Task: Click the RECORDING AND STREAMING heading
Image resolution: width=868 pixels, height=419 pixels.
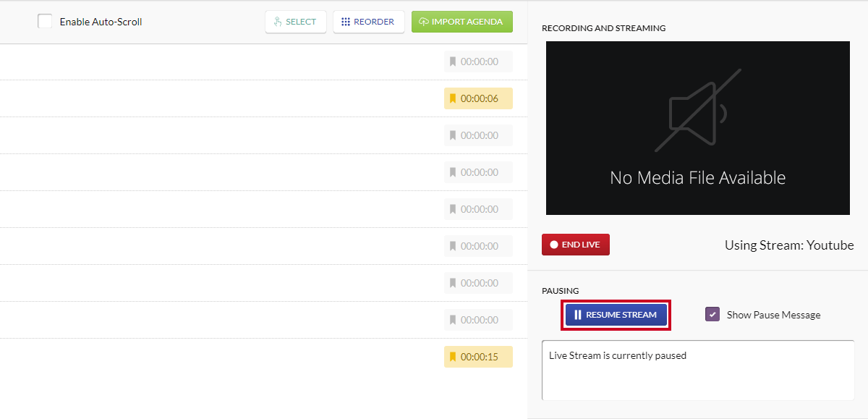Action: click(604, 28)
